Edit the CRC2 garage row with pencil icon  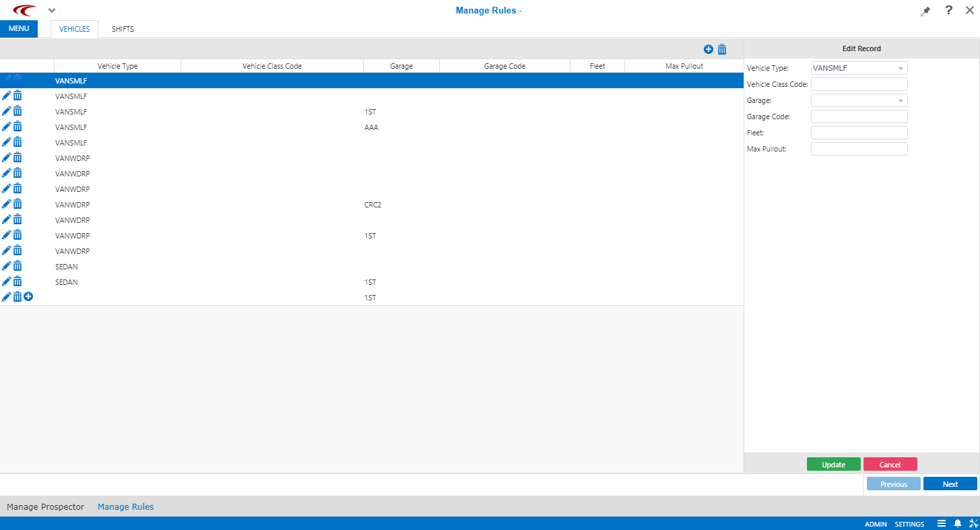click(6, 203)
